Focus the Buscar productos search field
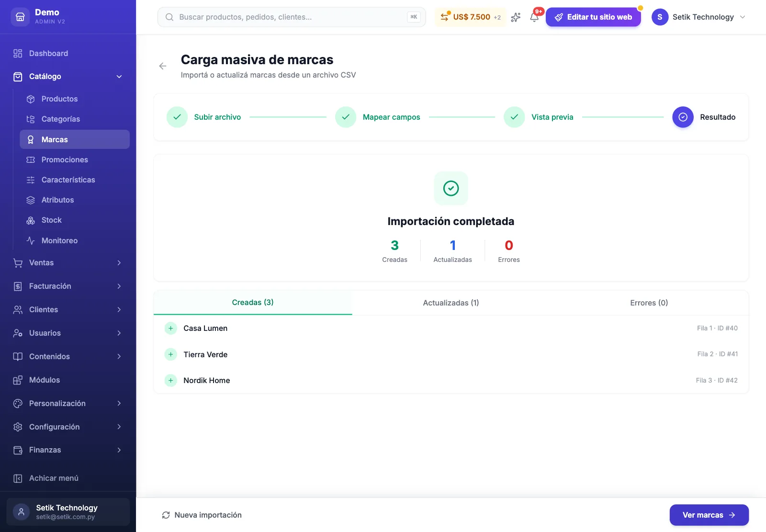This screenshot has width=766, height=532. tap(292, 17)
